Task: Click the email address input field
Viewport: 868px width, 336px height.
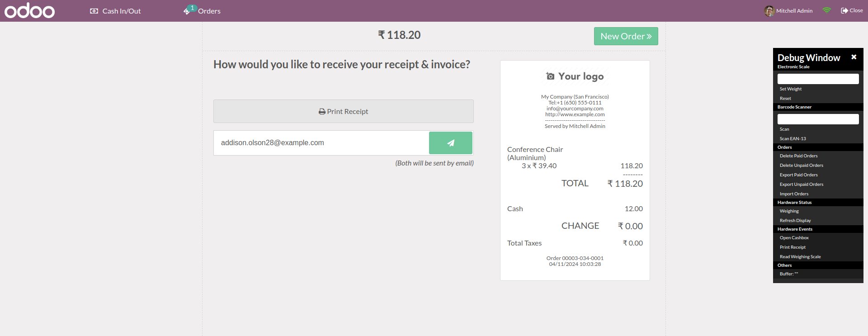Action: 321,143
